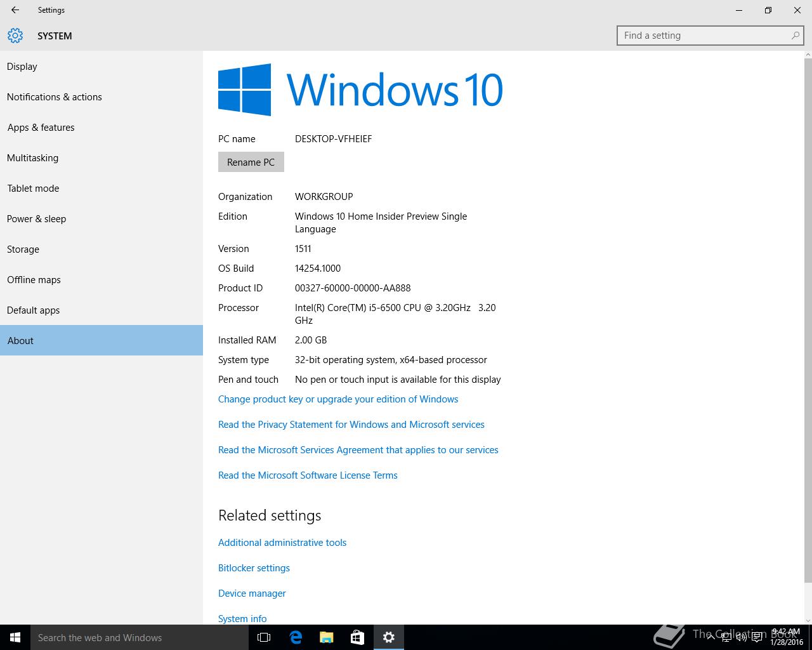Screen dimensions: 812x650
Task: Open the Action Center notification icon
Action: (757, 638)
